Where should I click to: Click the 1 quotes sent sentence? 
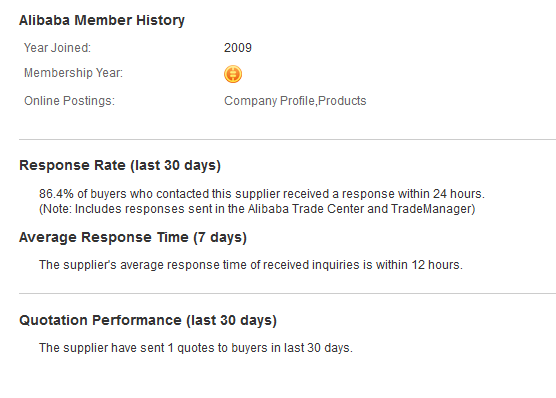196,348
